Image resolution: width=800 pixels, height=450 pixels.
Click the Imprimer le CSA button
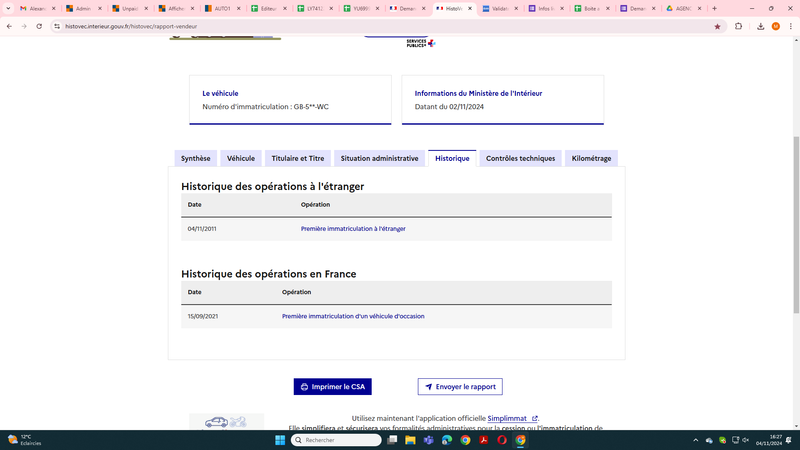(333, 387)
